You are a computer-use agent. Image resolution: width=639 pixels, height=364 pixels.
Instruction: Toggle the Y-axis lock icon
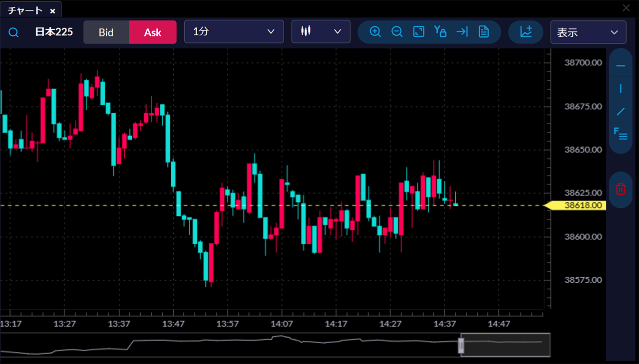pyautogui.click(x=440, y=31)
